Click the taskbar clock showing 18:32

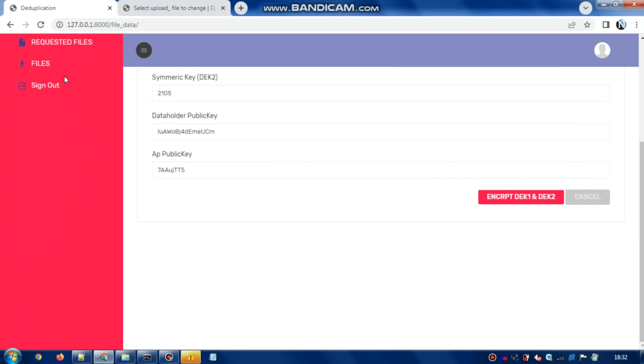pos(621,357)
